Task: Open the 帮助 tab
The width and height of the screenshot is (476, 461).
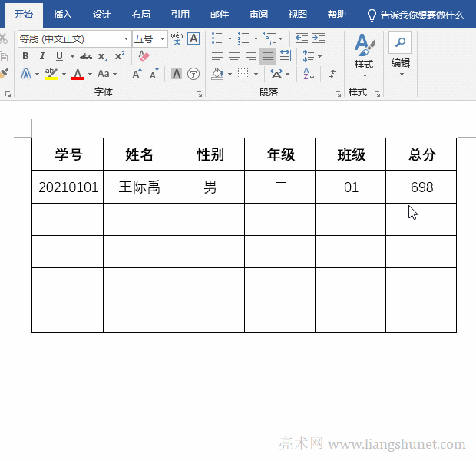Action: tap(337, 15)
